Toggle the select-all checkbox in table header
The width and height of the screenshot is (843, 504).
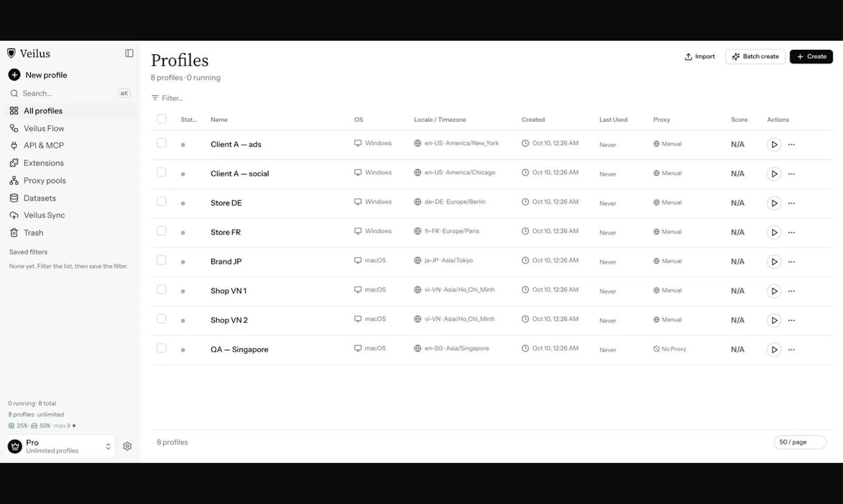click(x=161, y=119)
